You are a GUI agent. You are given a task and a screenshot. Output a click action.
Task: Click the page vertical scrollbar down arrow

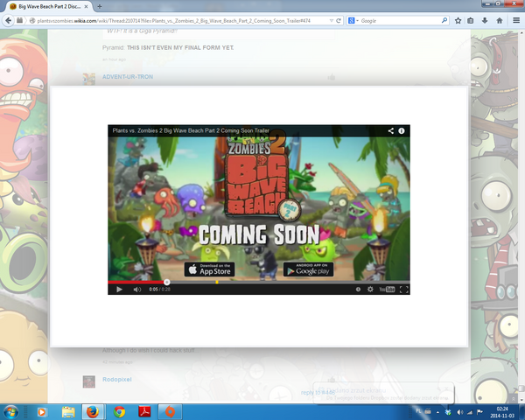tap(521, 400)
